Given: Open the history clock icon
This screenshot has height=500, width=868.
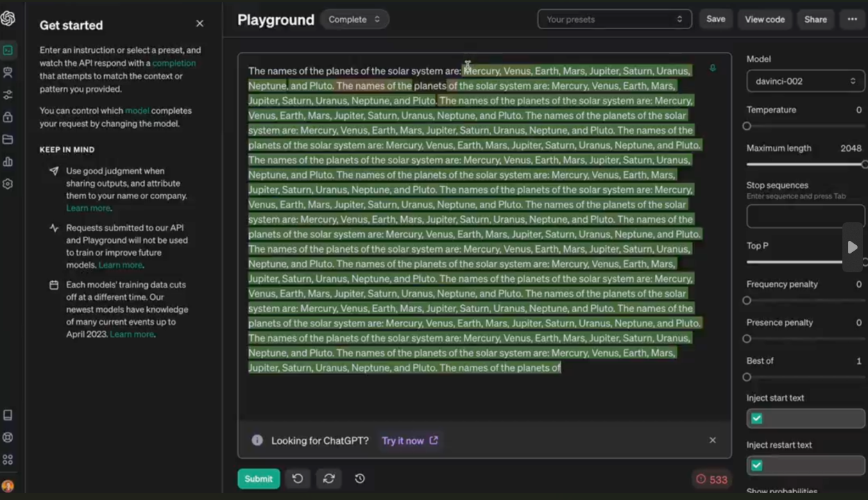Looking at the screenshot, I should pyautogui.click(x=359, y=478).
